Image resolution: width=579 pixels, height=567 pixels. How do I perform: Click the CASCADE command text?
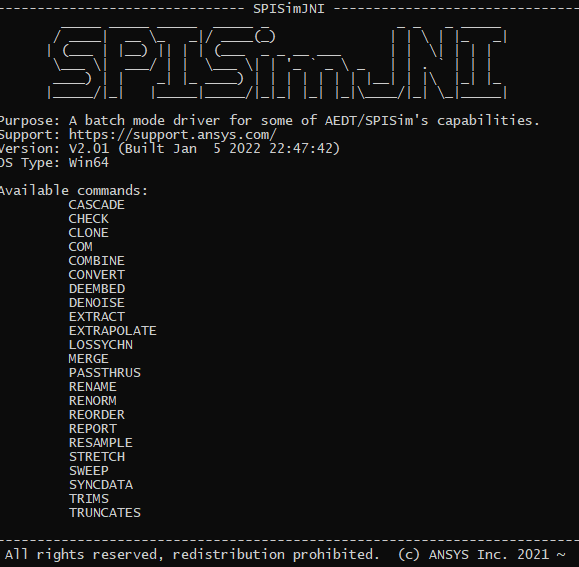[x=96, y=205]
